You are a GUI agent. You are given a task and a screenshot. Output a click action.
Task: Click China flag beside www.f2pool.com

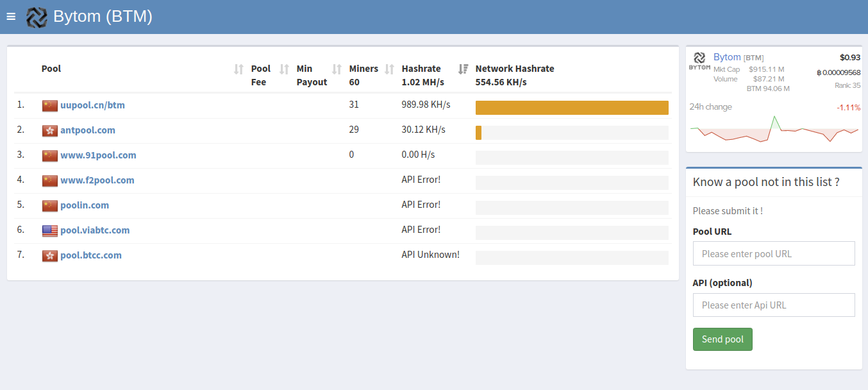pos(50,181)
